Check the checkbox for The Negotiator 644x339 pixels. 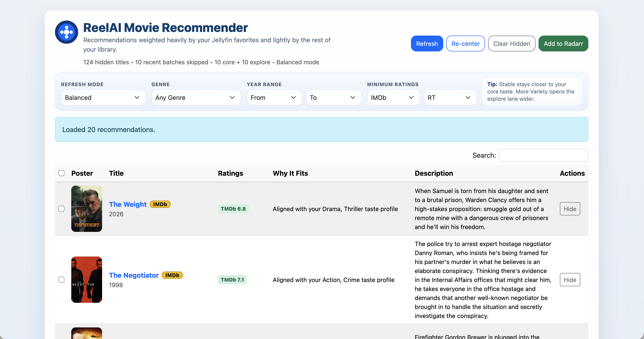[61, 280]
